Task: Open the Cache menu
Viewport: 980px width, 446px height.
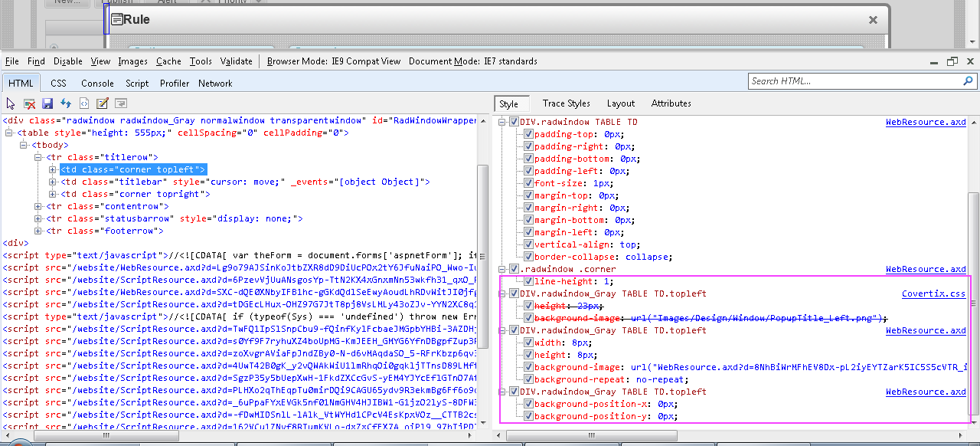Action: click(x=168, y=61)
